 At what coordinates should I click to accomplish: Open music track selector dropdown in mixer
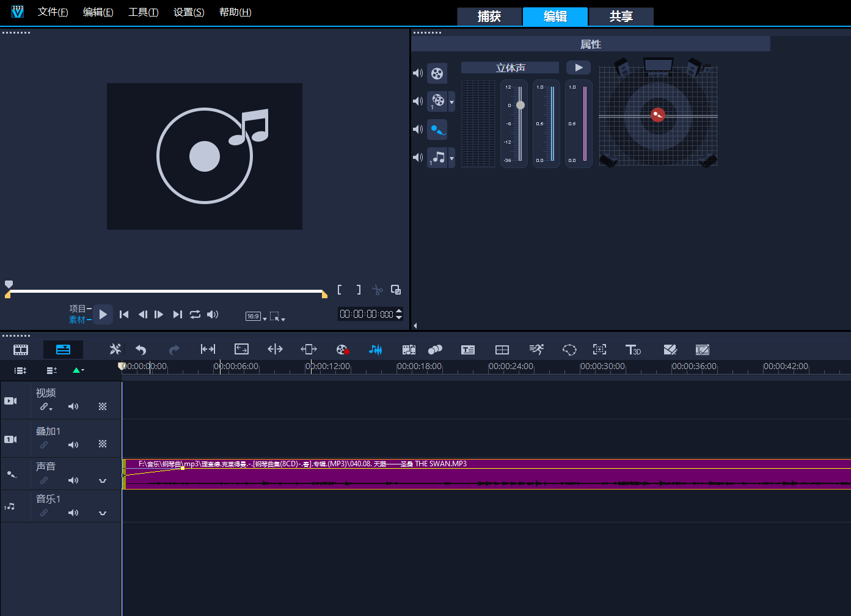point(451,158)
